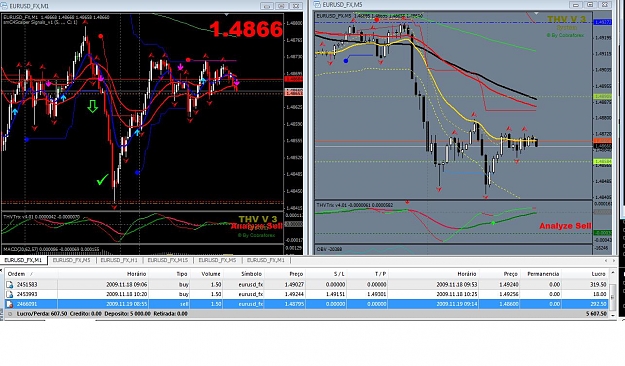Click the THVTrix indicator subwindow in M1 chart
The image size is (625, 366).
point(142,228)
